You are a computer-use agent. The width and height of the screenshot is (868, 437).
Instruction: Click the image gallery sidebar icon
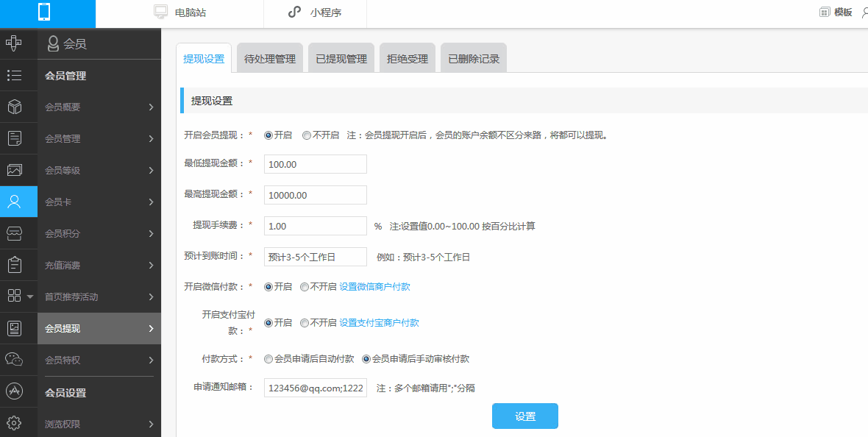tap(14, 170)
